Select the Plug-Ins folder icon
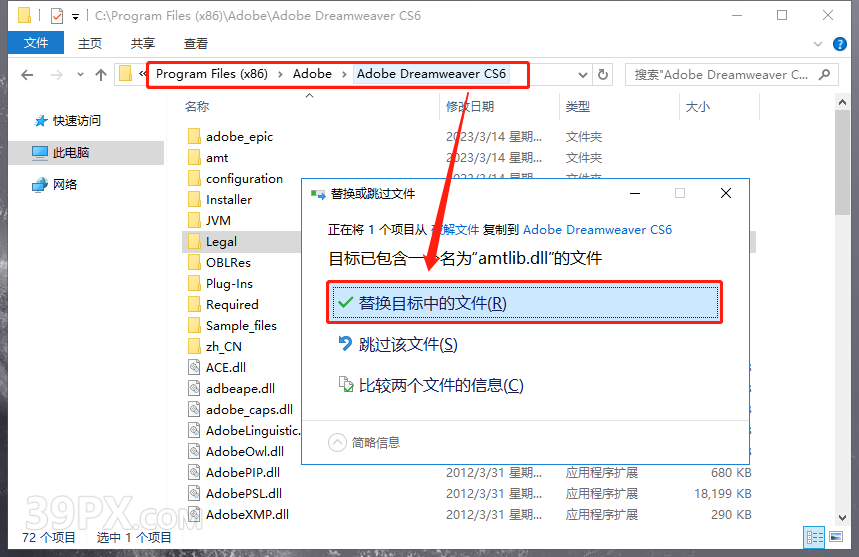This screenshot has width=859, height=557. point(194,283)
